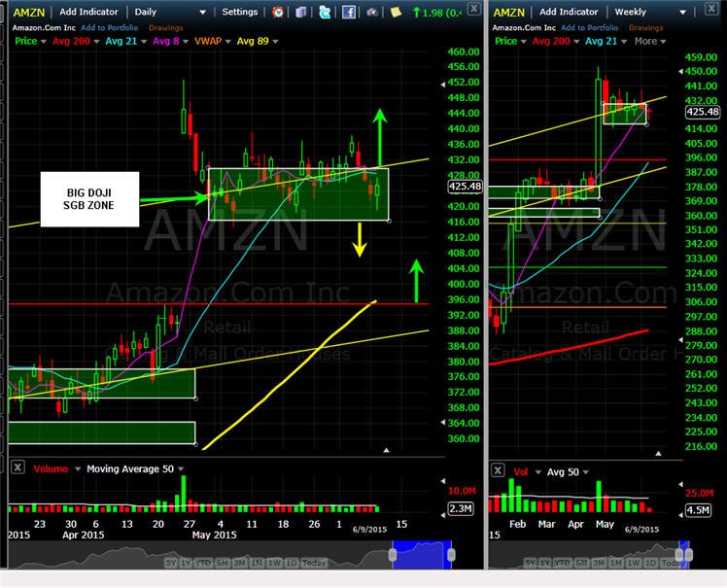Select 6M range on daily chart
This screenshot has width=727, height=588.
coord(223,563)
